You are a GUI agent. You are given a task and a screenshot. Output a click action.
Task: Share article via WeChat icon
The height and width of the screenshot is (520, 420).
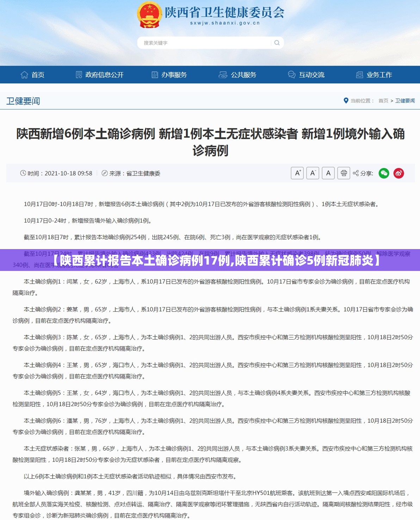[x=384, y=173]
